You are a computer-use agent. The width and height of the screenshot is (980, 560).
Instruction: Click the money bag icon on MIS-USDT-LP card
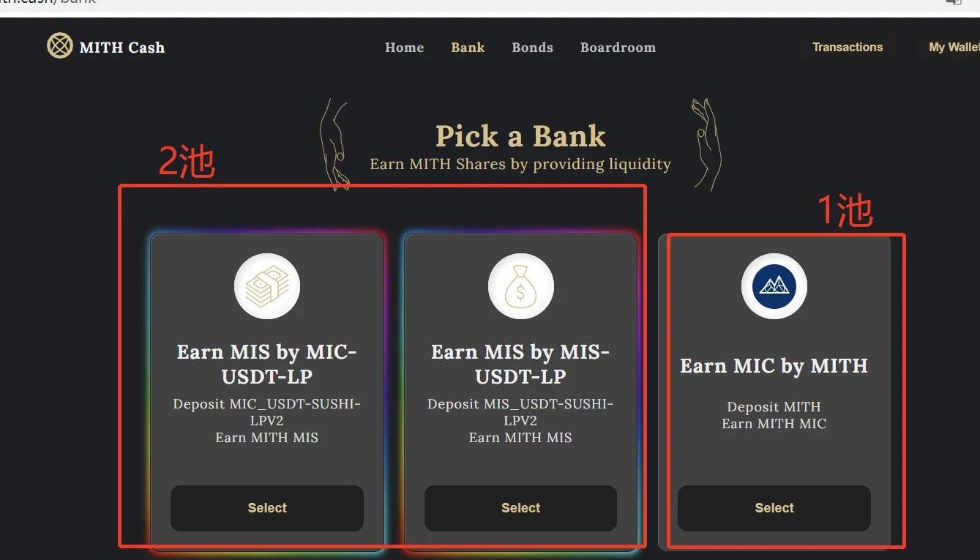point(521,287)
